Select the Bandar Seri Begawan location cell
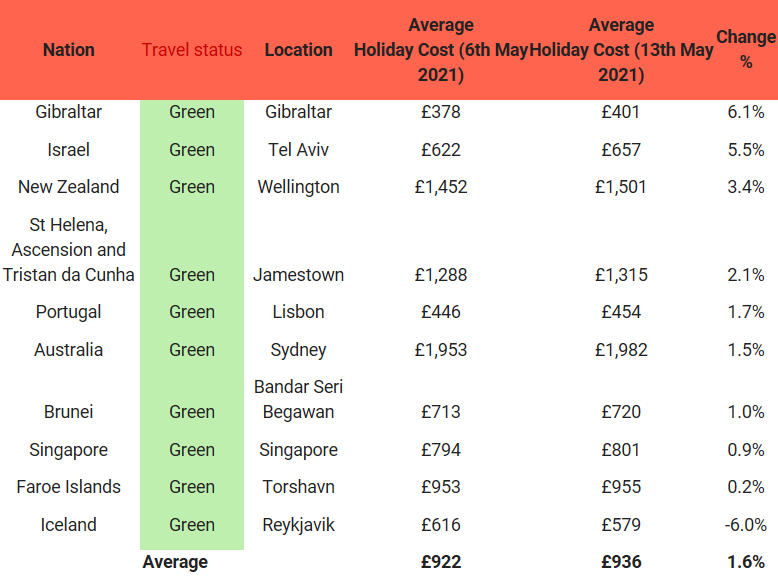Screen dimensions: 778x576 tap(298, 399)
